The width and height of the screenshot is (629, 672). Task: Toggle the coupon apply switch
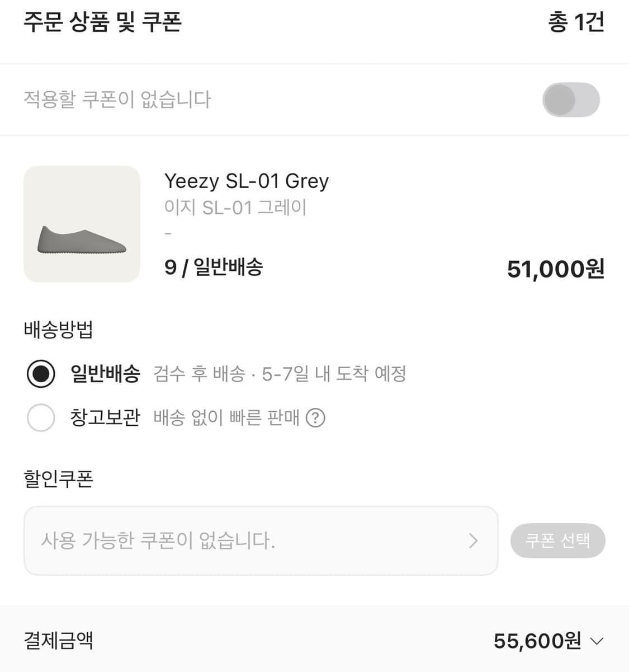click(571, 100)
